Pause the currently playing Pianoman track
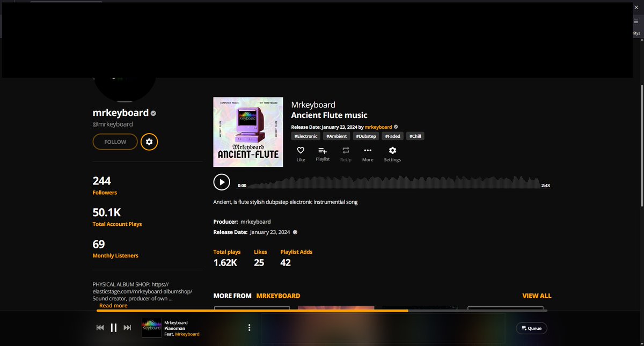644x346 pixels. [114, 327]
